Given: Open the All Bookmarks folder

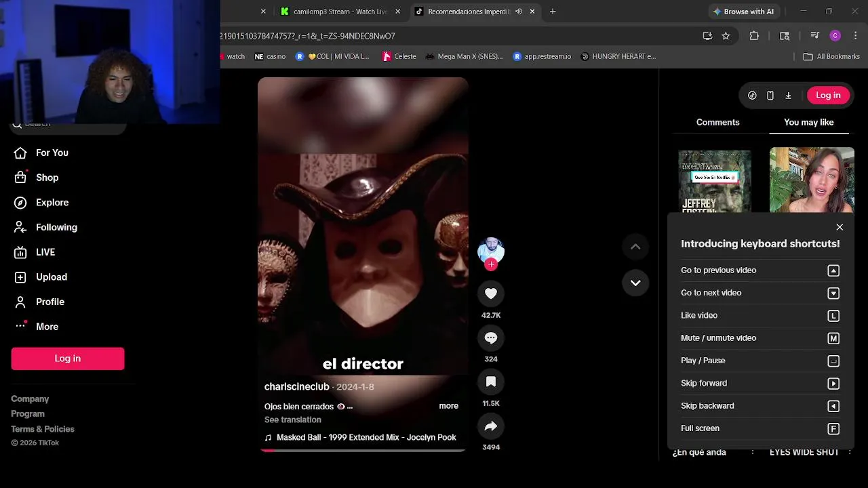Looking at the screenshot, I should click(831, 56).
